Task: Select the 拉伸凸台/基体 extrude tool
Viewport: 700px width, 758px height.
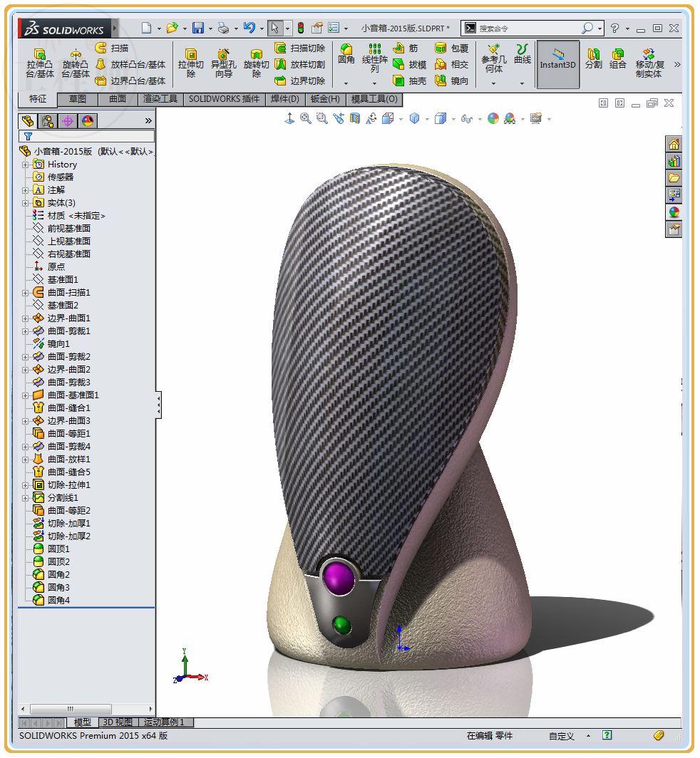Action: point(40,63)
